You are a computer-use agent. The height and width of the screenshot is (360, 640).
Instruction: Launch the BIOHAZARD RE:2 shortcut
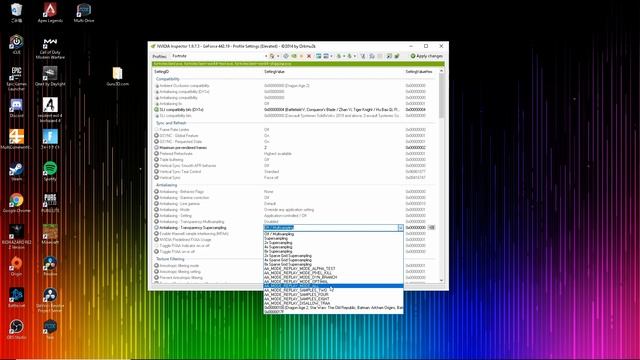16,236
